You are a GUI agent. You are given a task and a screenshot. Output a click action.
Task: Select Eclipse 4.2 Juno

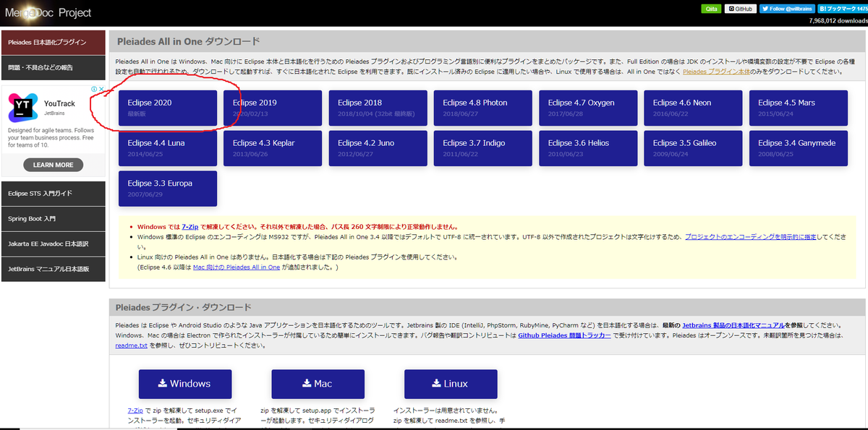(x=377, y=148)
